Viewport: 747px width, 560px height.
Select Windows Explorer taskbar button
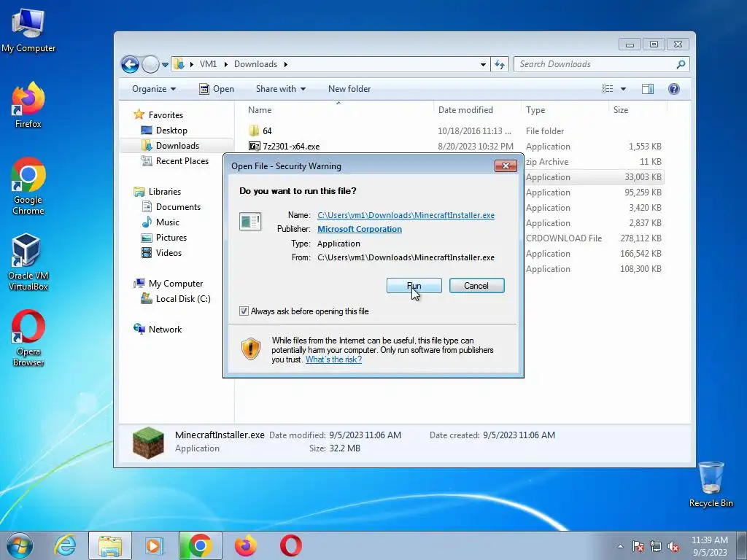[110, 545]
